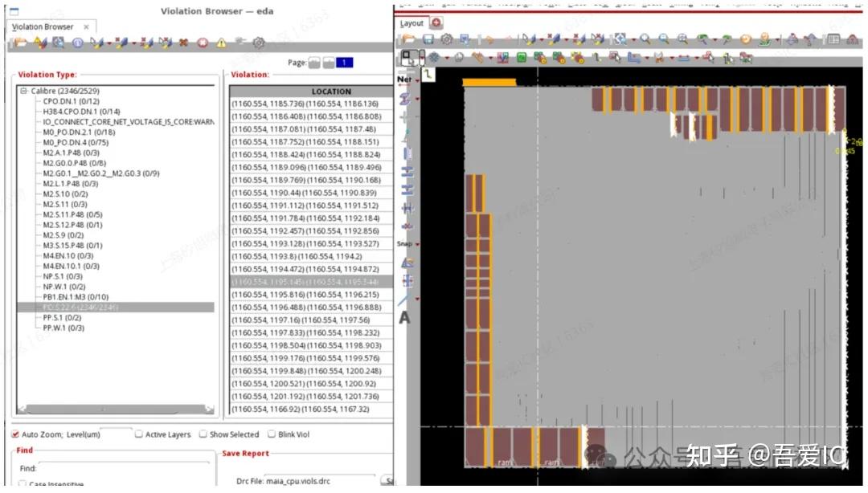Select the info icon on the Violation Browser toolbar

click(79, 43)
